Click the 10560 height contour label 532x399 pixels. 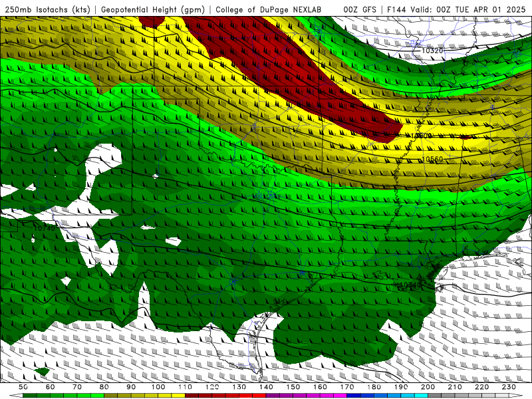(x=432, y=159)
